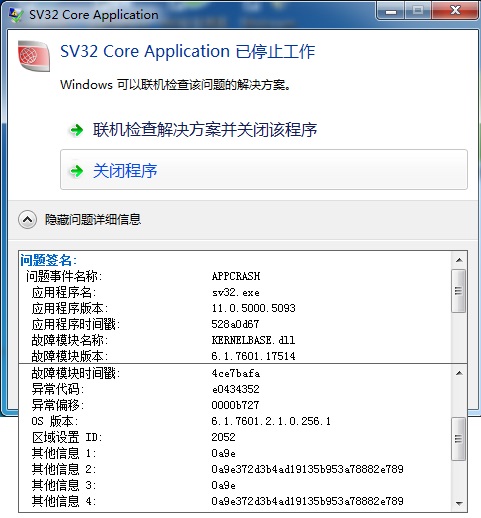Click the title bar application icon
This screenshot has width=481, height=518.
[16, 15]
